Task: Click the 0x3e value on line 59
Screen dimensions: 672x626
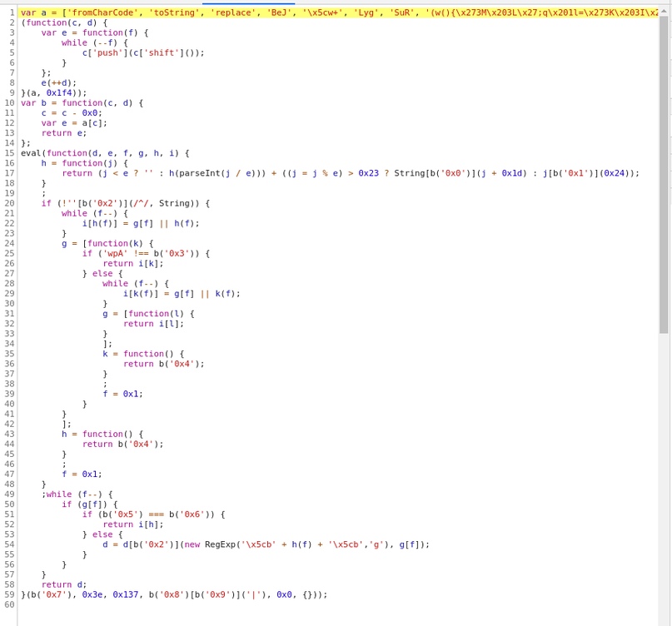Action: (92, 594)
